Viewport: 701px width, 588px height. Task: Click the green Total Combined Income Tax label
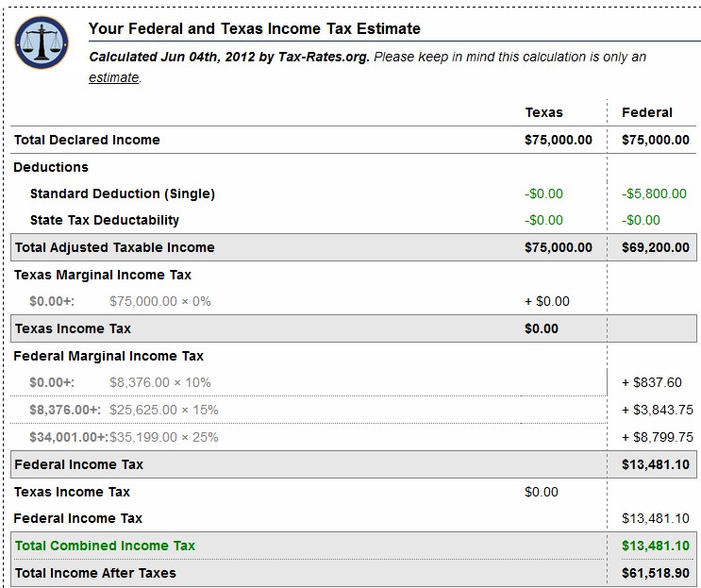105,546
